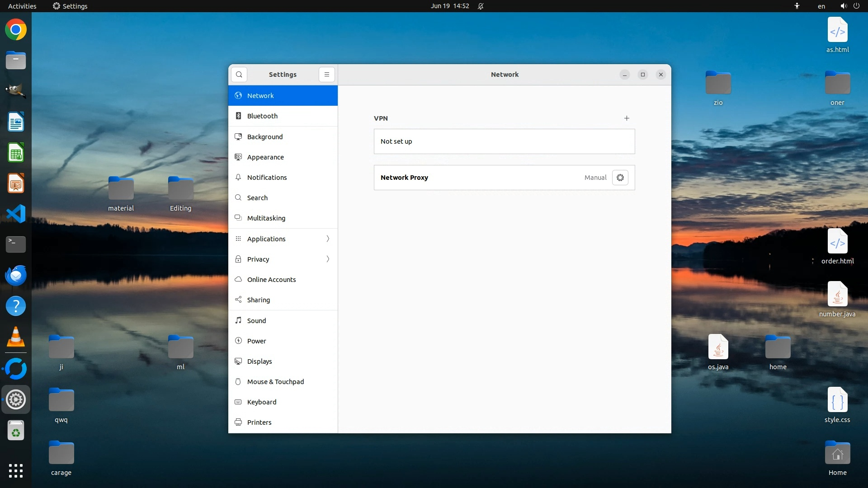Open Terminal from the dock

tap(16, 244)
